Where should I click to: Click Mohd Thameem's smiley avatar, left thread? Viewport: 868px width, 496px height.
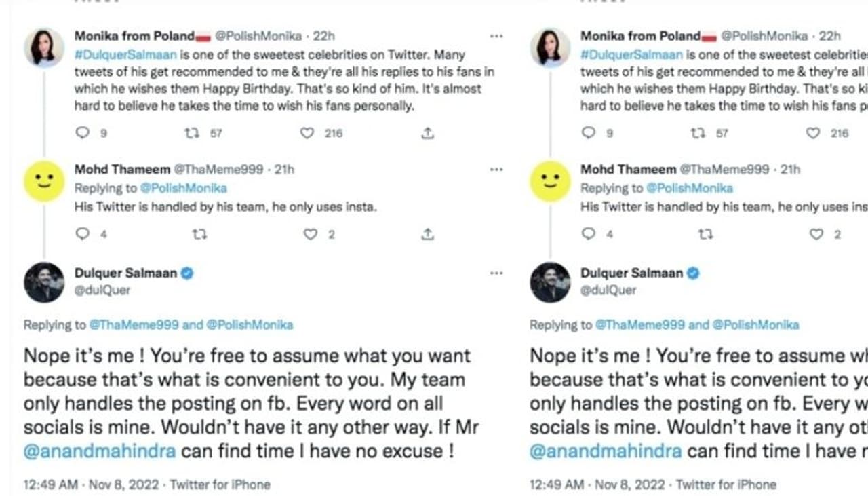(x=44, y=181)
